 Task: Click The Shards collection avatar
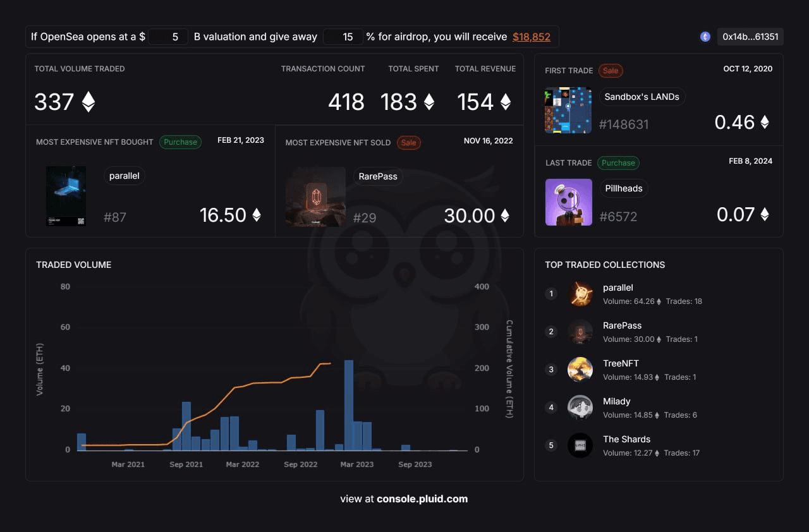[x=580, y=445]
